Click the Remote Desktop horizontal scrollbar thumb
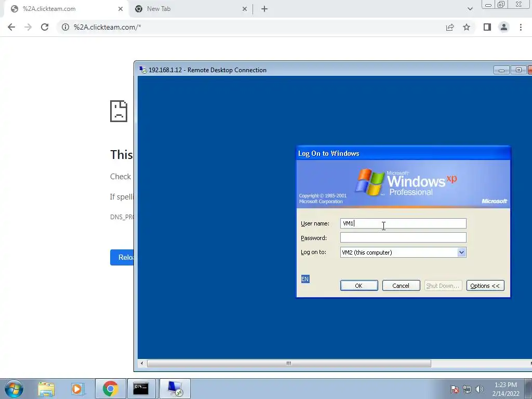Screen dimensions: 532x399 tap(289, 363)
